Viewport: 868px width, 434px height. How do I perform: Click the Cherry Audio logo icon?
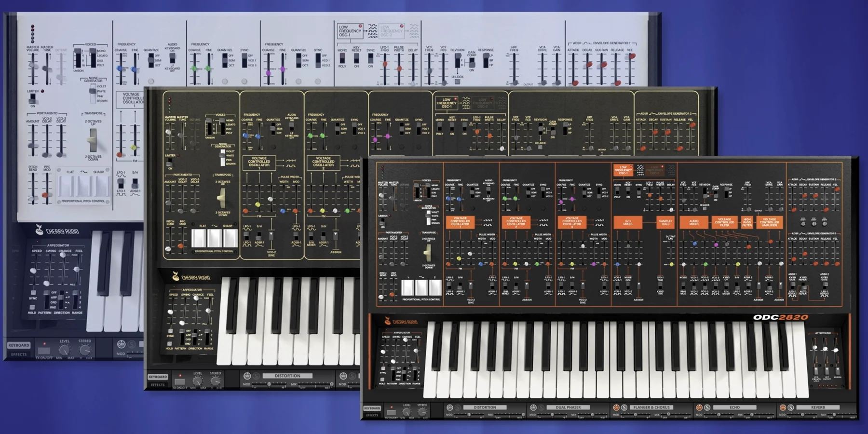[x=388, y=320]
